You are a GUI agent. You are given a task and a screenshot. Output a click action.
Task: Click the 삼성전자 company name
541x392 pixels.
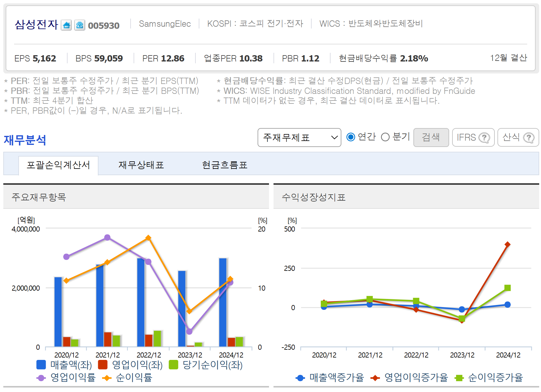click(x=36, y=25)
